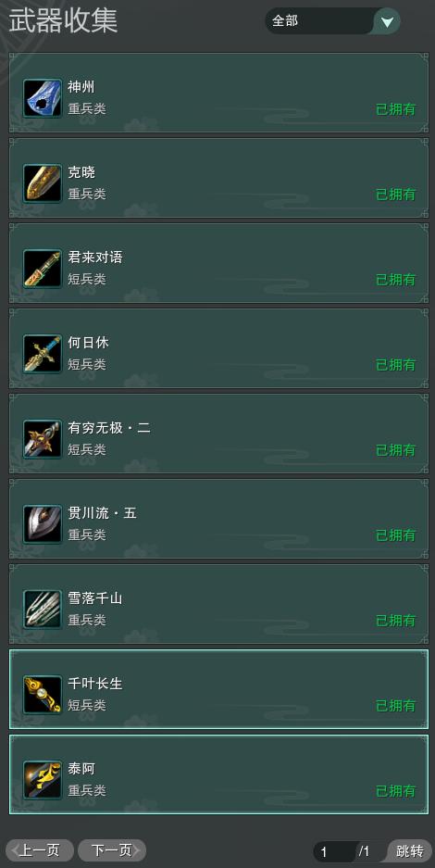Go to next page with 下一页
Image resolution: width=435 pixels, height=868 pixels.
coord(112,850)
